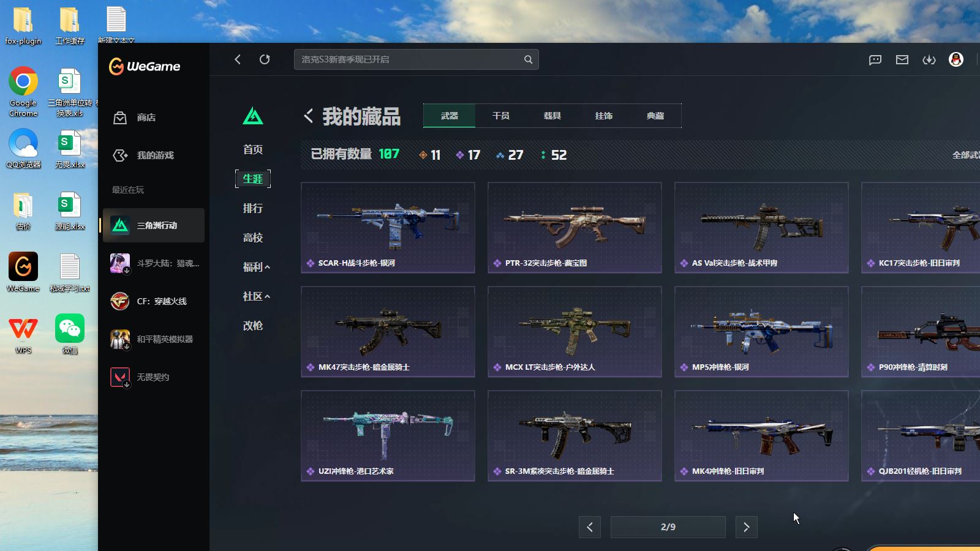The image size is (980, 551).
Task: Click the WeGame logo in the sidebar
Action: click(x=145, y=66)
